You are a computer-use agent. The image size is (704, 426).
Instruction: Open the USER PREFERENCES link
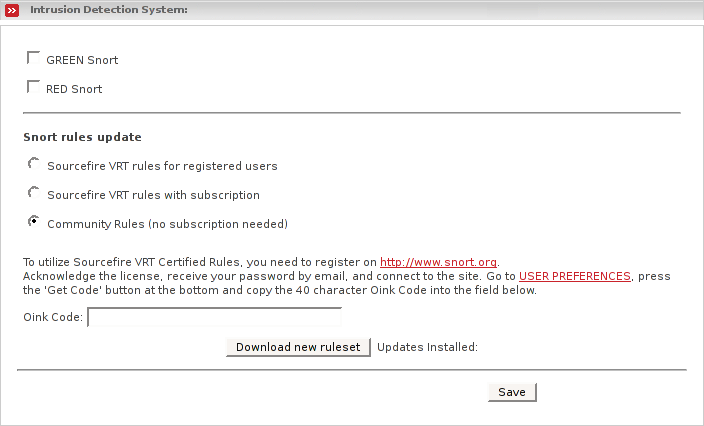pos(575,276)
